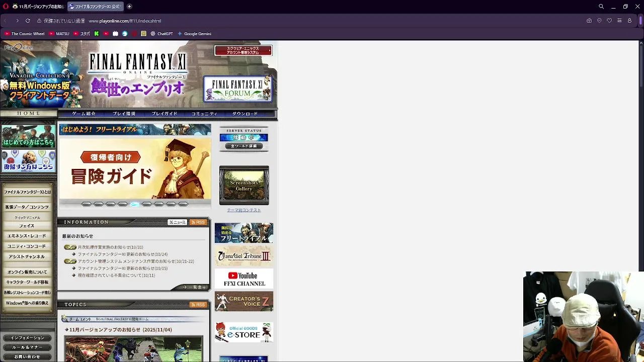Click the 復帰者向け 冒険ガイド carousel banner
The image size is (644, 362).
(x=135, y=168)
